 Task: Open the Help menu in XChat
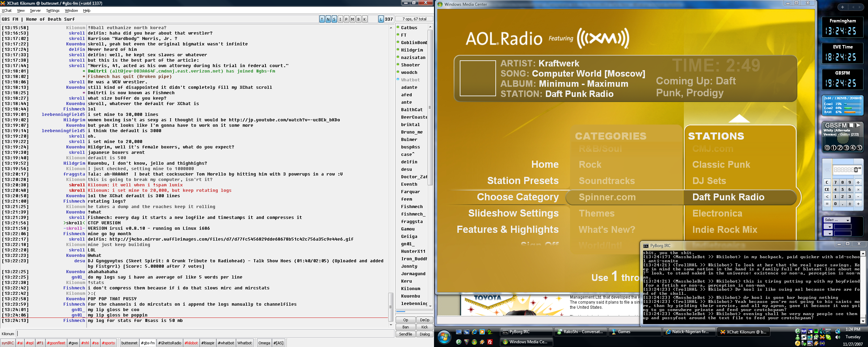click(87, 11)
